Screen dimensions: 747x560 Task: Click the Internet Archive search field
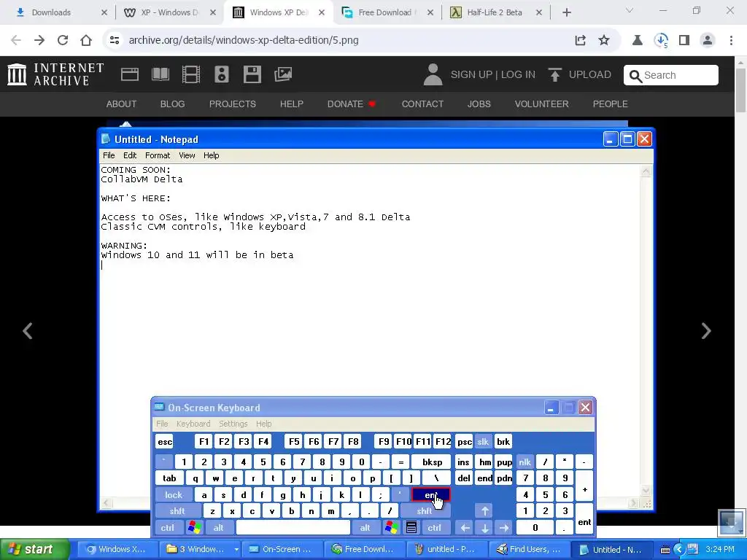click(671, 75)
